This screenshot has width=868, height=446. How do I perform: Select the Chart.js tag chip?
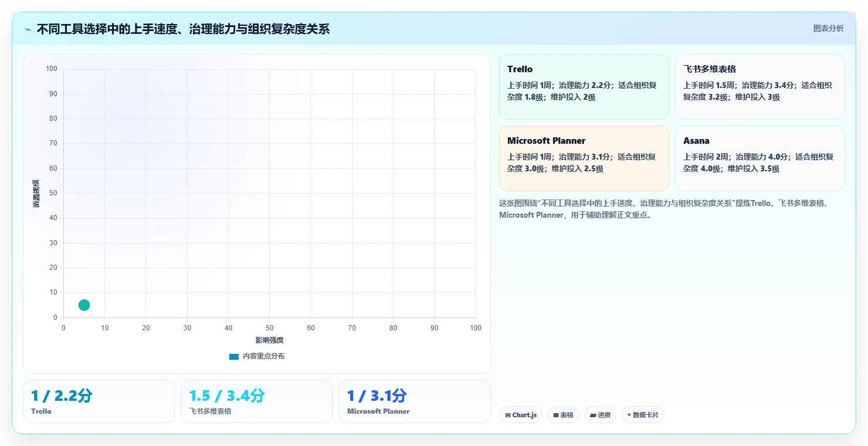[521, 415]
